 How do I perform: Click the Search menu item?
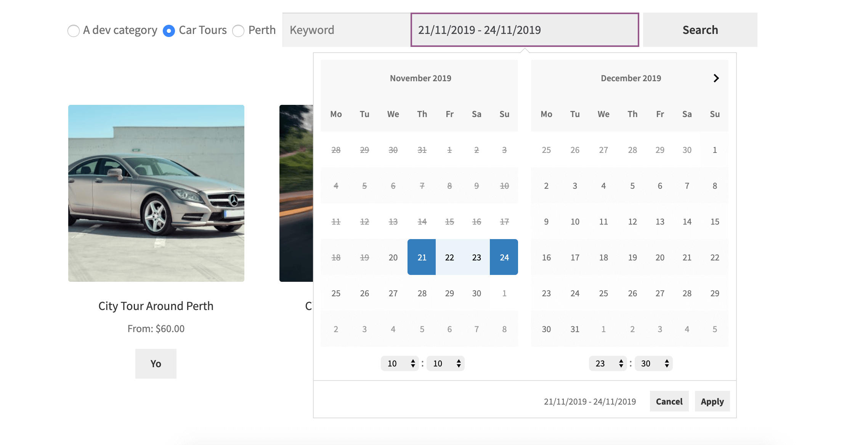pyautogui.click(x=700, y=29)
